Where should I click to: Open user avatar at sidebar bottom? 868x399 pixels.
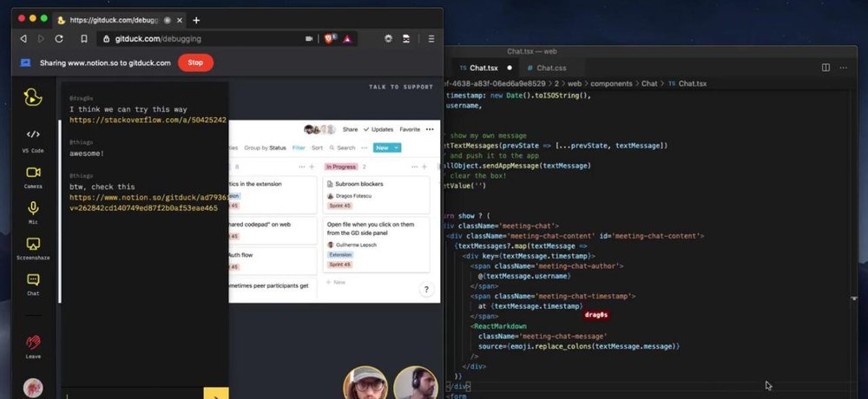tap(33, 388)
